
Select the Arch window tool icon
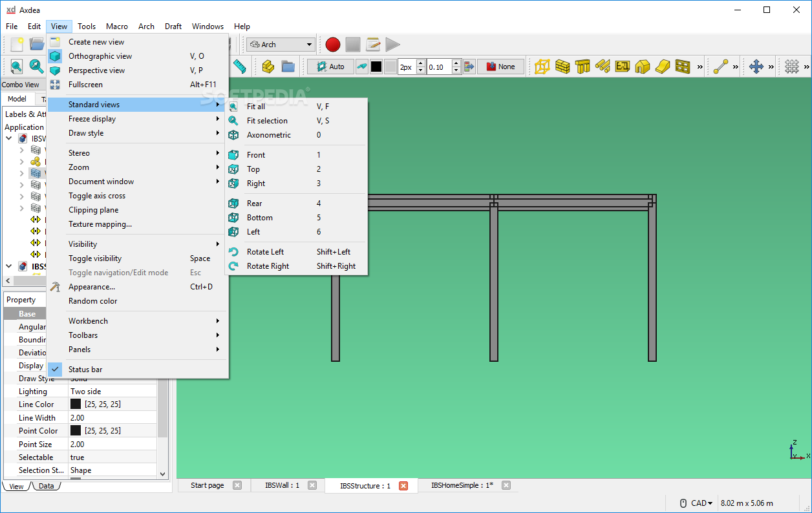(683, 67)
